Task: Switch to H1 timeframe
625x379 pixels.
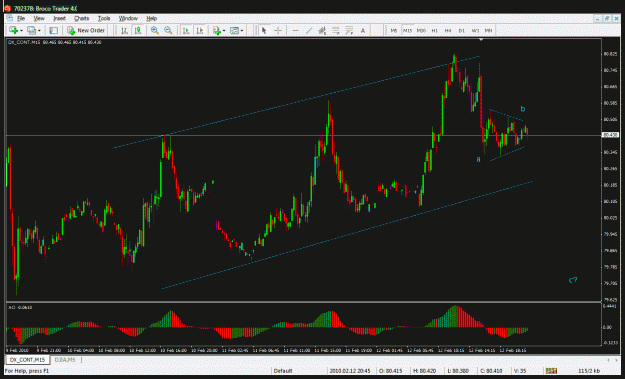Action: [434, 30]
